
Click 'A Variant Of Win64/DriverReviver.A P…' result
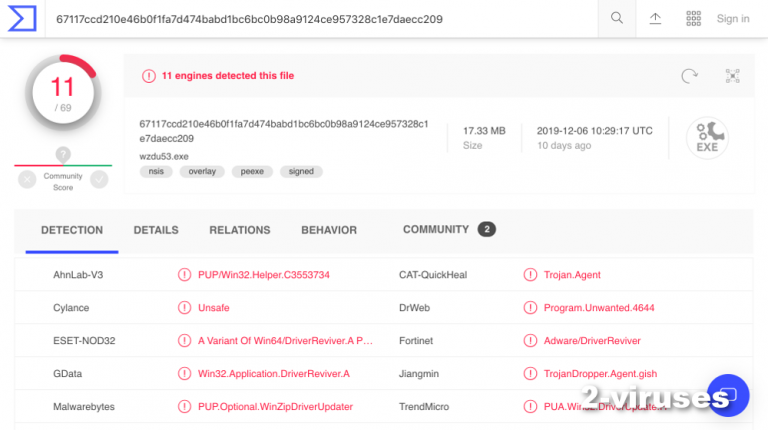point(285,340)
